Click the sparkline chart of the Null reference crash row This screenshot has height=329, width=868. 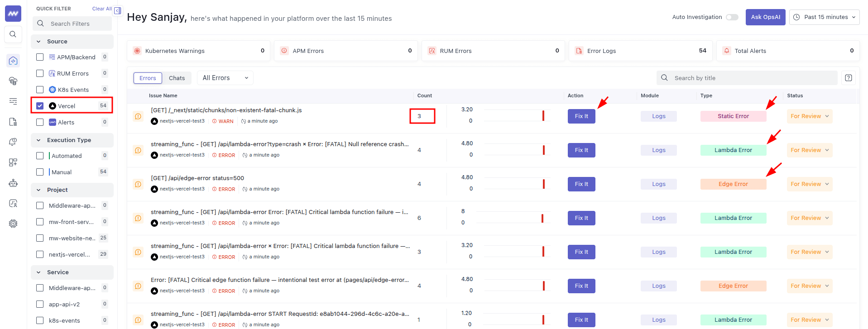click(x=516, y=149)
